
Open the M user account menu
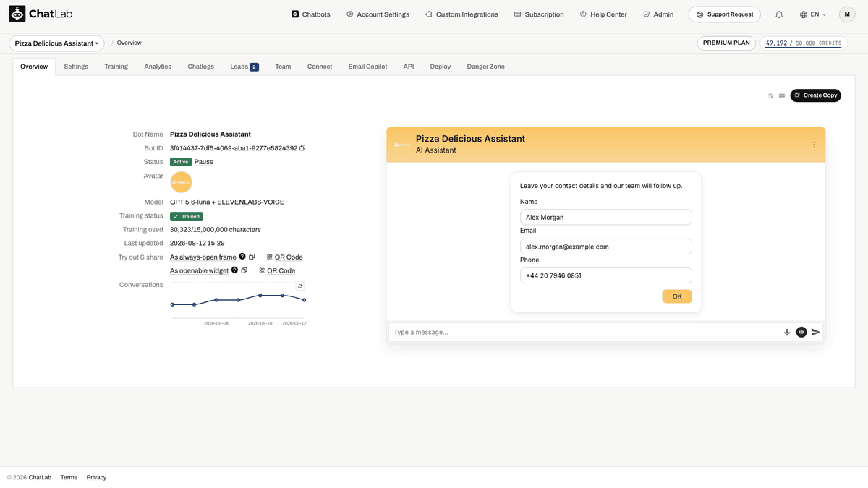(x=847, y=14)
